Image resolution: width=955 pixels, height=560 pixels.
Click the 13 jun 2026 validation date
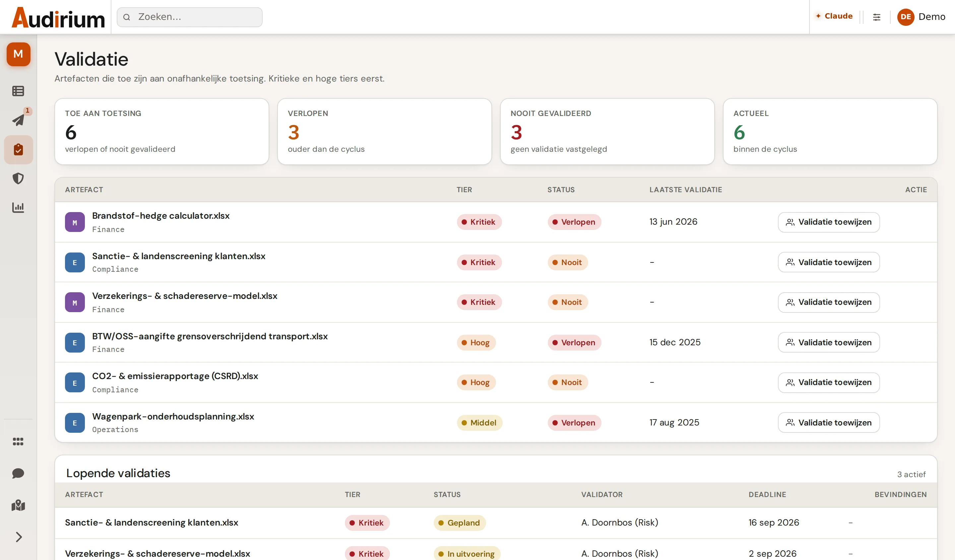[x=673, y=222]
